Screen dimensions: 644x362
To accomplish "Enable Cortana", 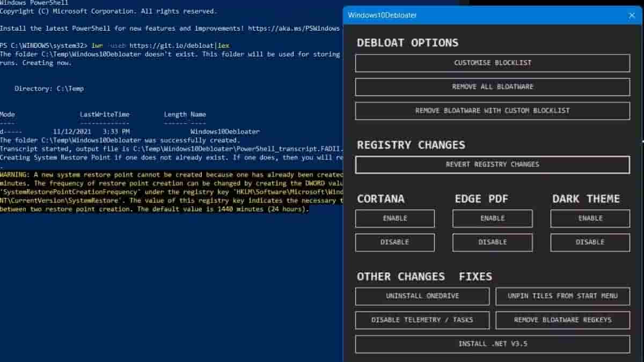I will pyautogui.click(x=395, y=218).
